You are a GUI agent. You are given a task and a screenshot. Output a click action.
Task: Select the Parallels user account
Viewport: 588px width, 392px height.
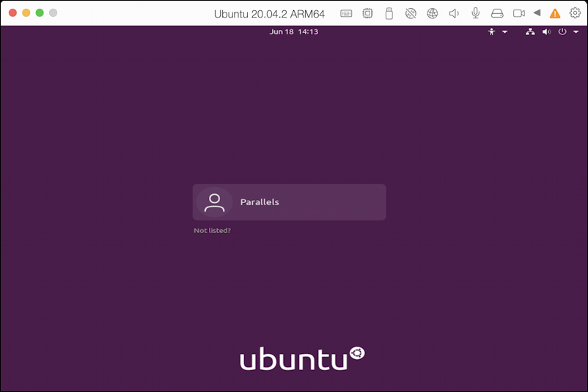pos(289,202)
